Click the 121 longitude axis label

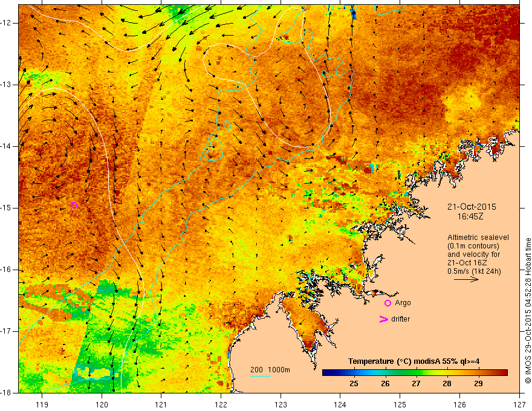pyautogui.click(x=161, y=404)
